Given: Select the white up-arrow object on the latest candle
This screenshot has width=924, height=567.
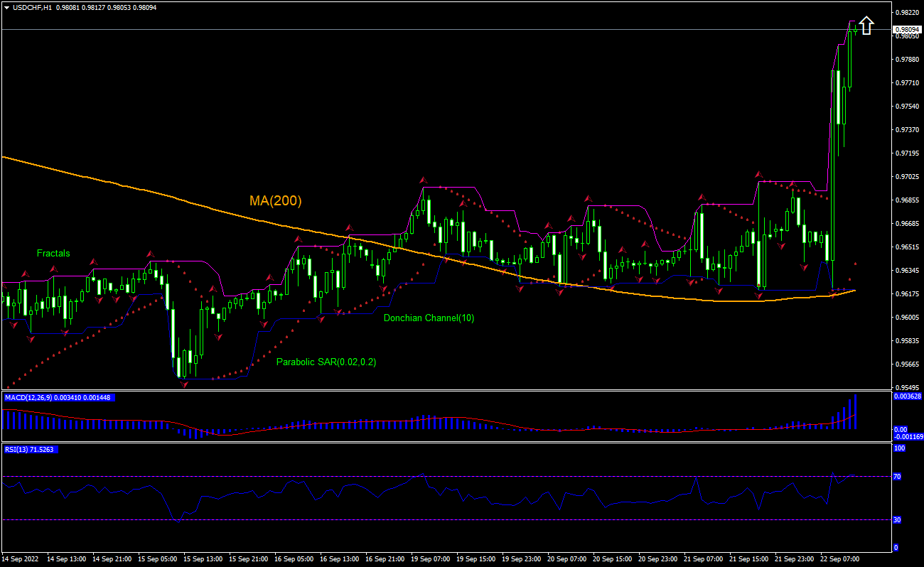Looking at the screenshot, I should 866,26.
